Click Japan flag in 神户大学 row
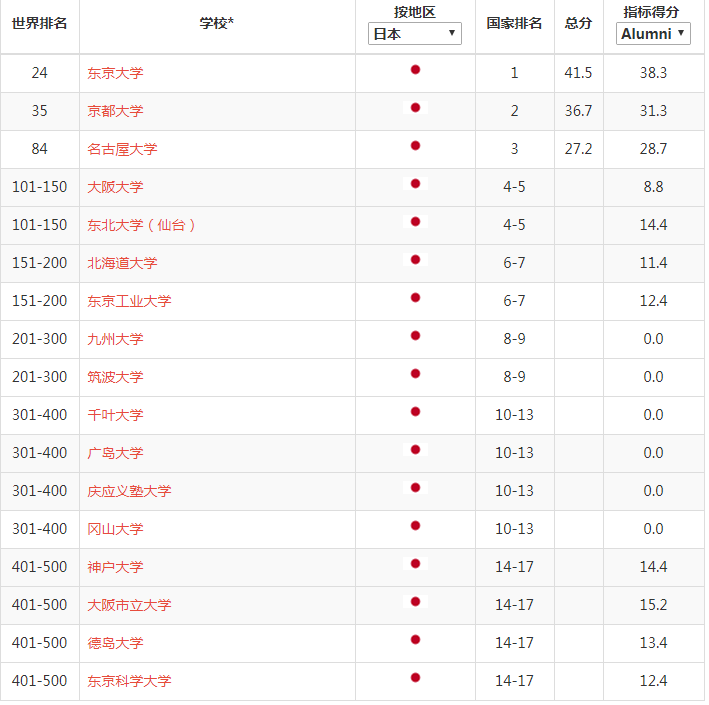709x705 pixels. coord(415,563)
